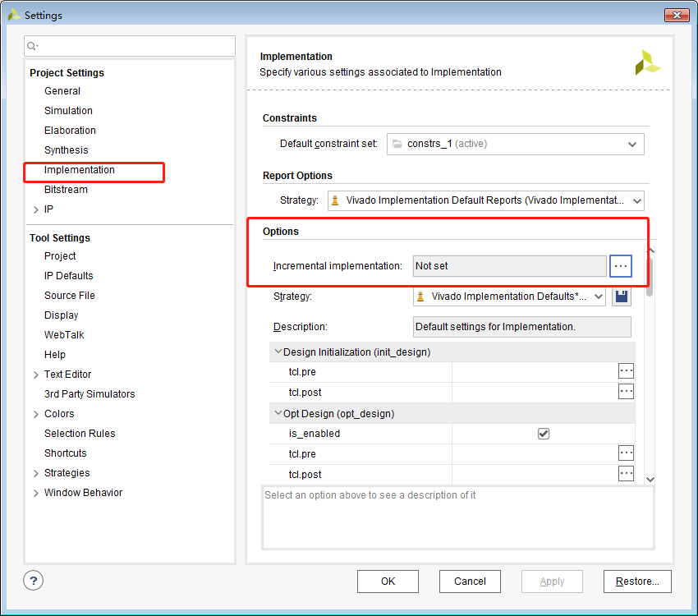Image resolution: width=698 pixels, height=616 pixels.
Task: Expand the Text Editor tree node
Action: pos(36,375)
